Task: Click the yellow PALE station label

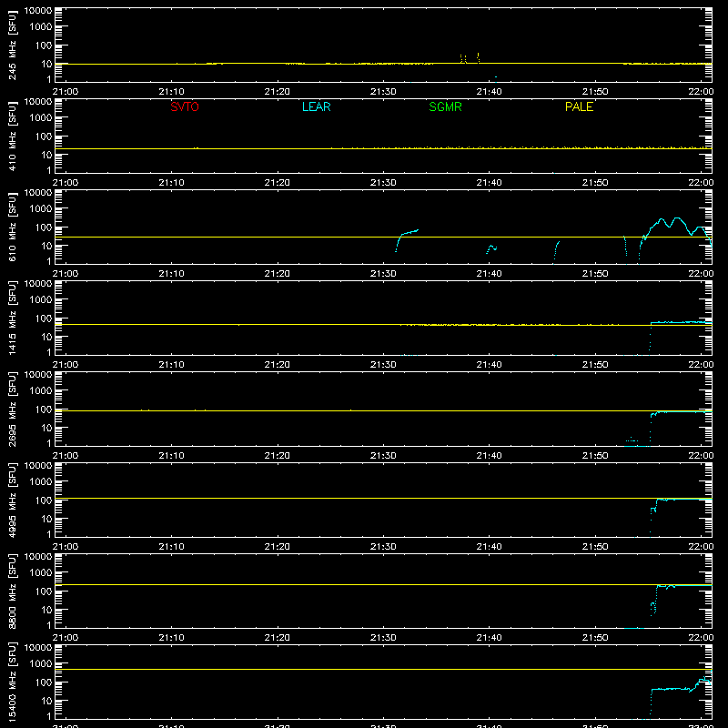Action: pyautogui.click(x=579, y=106)
